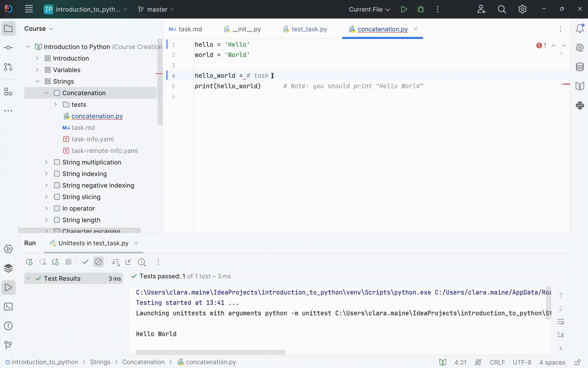Viewport: 588px width, 368px height.
Task: Collapse the Concatenation task
Action: click(46, 93)
